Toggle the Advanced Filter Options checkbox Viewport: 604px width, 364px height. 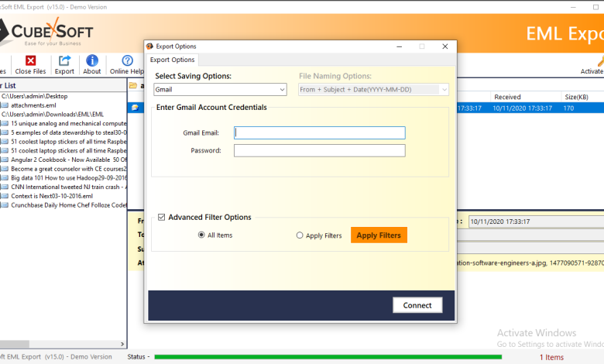[x=161, y=218]
